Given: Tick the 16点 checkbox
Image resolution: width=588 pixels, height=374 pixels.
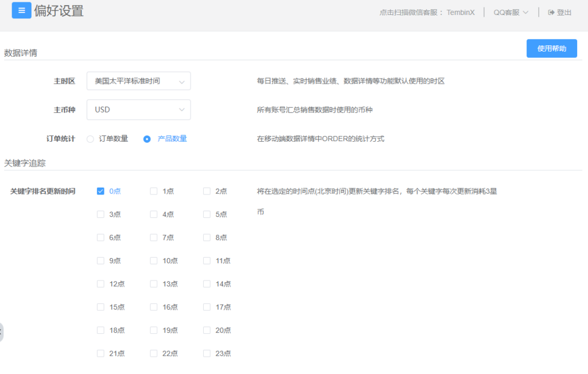Looking at the screenshot, I should click(x=154, y=307).
